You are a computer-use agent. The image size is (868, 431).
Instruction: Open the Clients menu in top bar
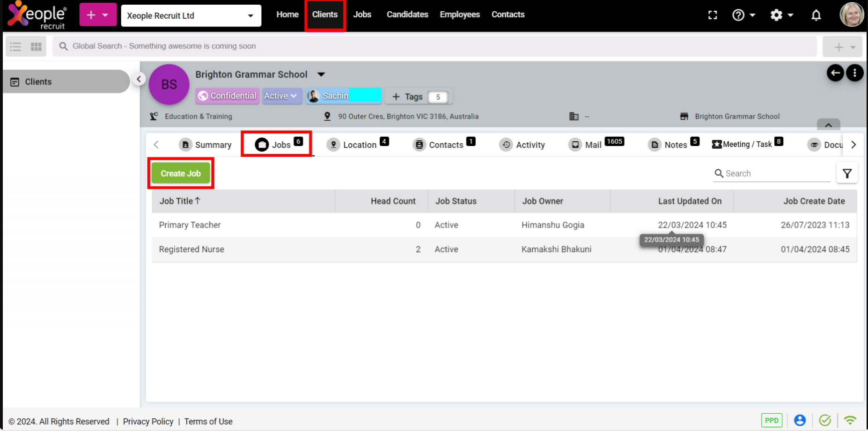[325, 15]
